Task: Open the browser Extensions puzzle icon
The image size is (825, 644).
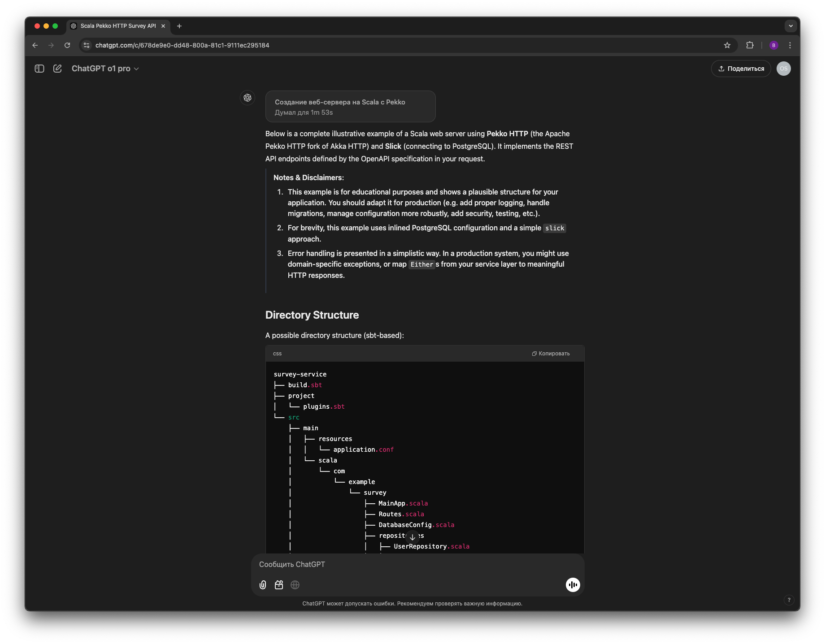Action: click(x=750, y=45)
